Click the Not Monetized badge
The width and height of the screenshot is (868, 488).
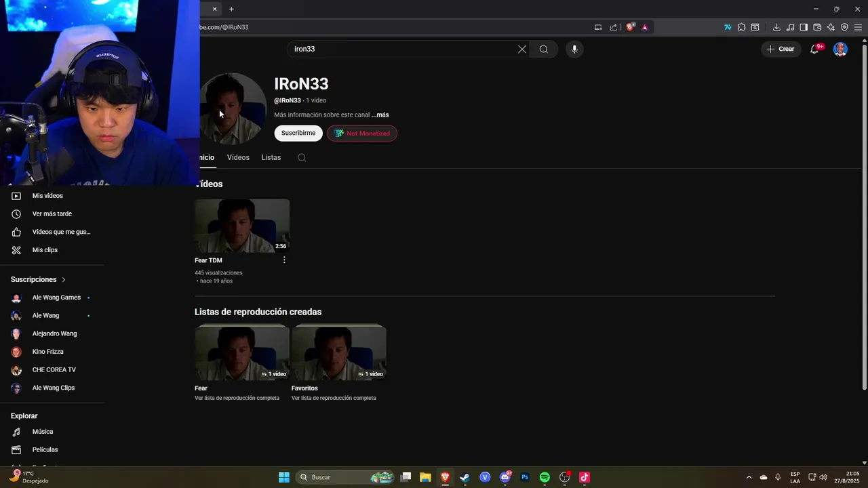coord(362,134)
